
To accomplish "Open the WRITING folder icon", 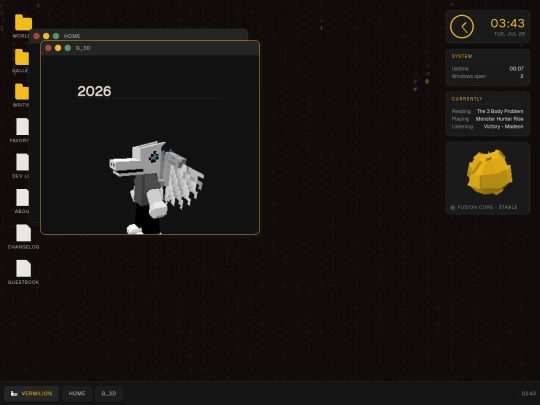I will (x=22, y=92).
